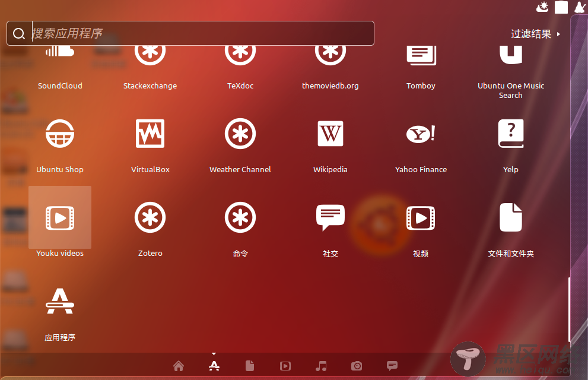Click the Dash results scrollbar handle
Screen dimensions: 588x380
coord(569,309)
